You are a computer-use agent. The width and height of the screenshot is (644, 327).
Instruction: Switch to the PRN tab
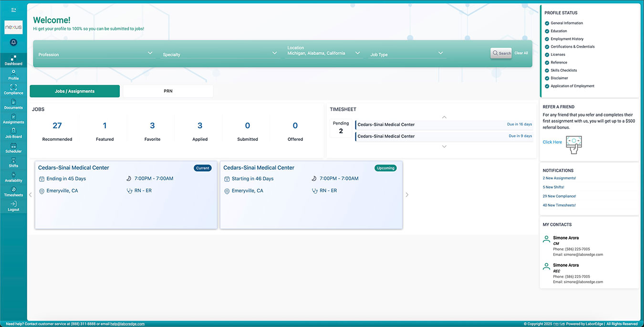168,91
